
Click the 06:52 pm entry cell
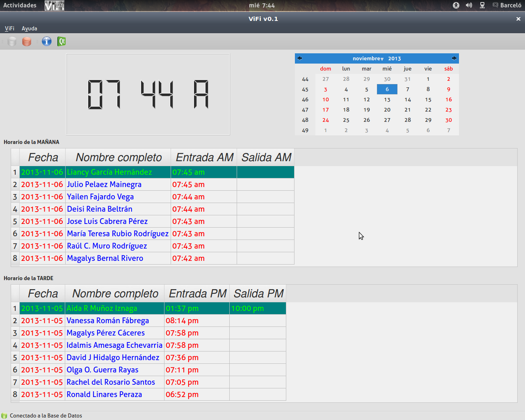(x=197, y=395)
